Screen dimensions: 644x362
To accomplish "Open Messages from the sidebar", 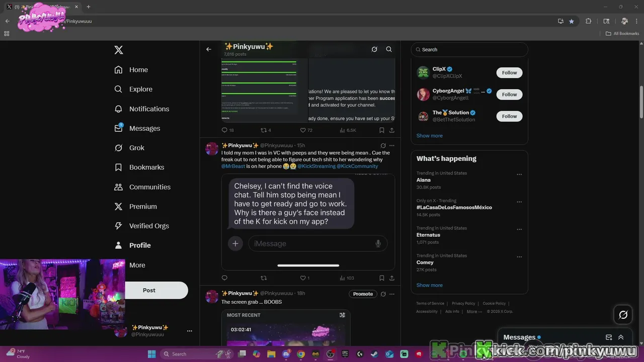I will pos(137,128).
